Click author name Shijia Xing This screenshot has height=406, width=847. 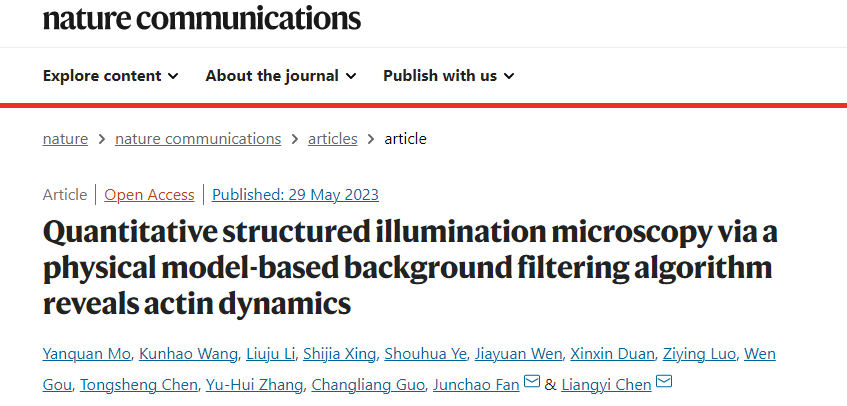tap(339, 354)
